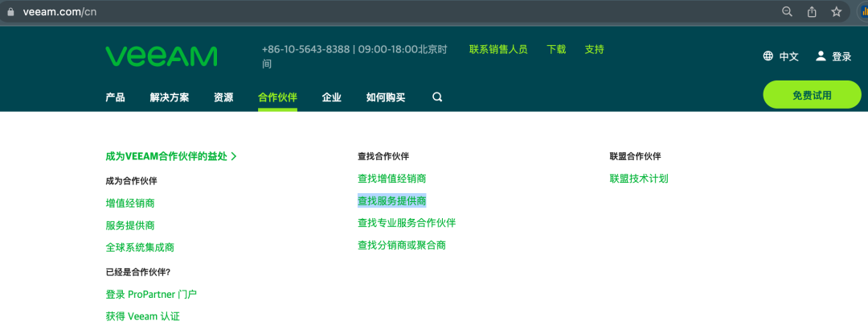The image size is (868, 334).
Task: Open the 中文 language selector
Action: (789, 56)
